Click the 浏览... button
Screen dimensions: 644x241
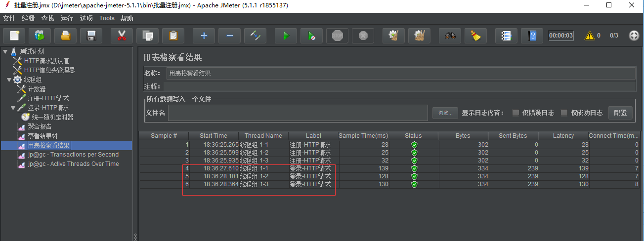(x=445, y=113)
